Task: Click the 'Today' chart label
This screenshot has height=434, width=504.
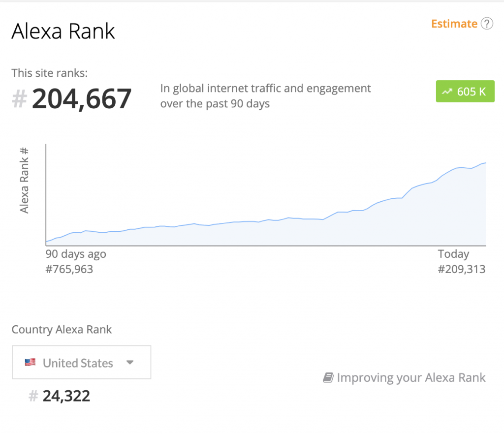Action: [x=453, y=254]
